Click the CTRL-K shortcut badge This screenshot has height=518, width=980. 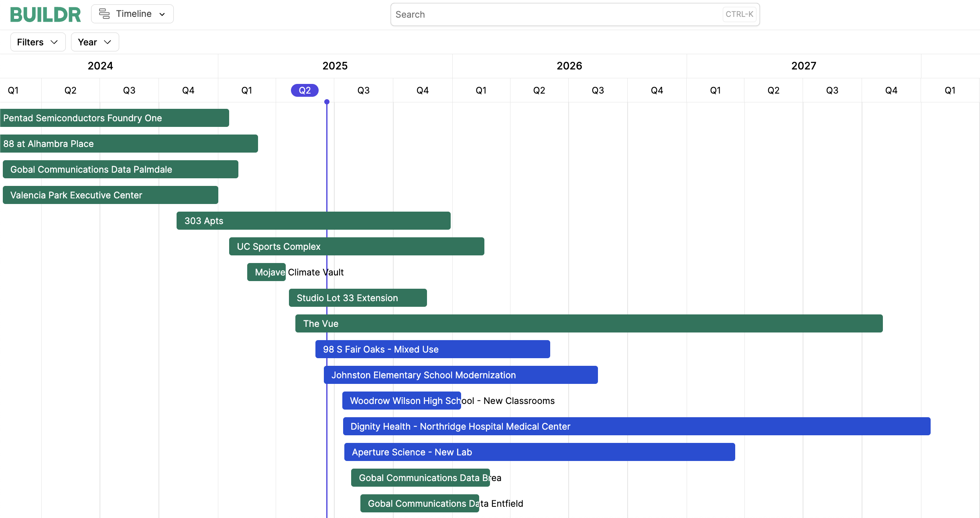coord(739,14)
